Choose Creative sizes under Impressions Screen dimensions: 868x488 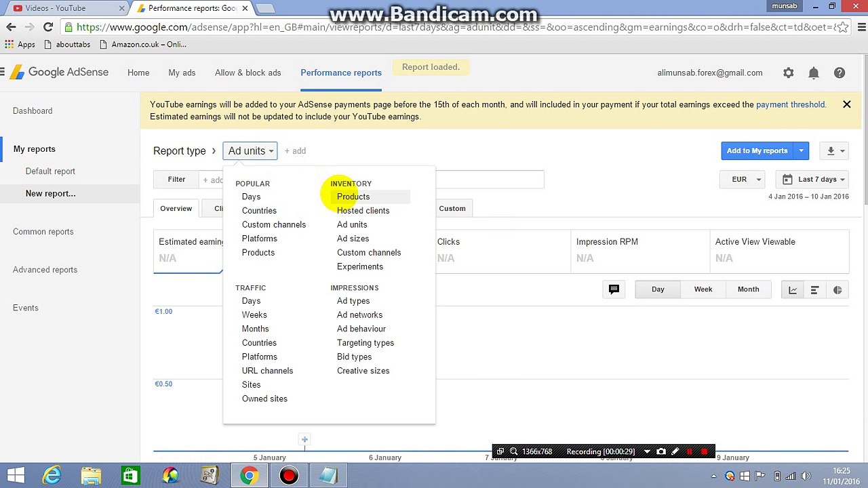[x=363, y=371]
